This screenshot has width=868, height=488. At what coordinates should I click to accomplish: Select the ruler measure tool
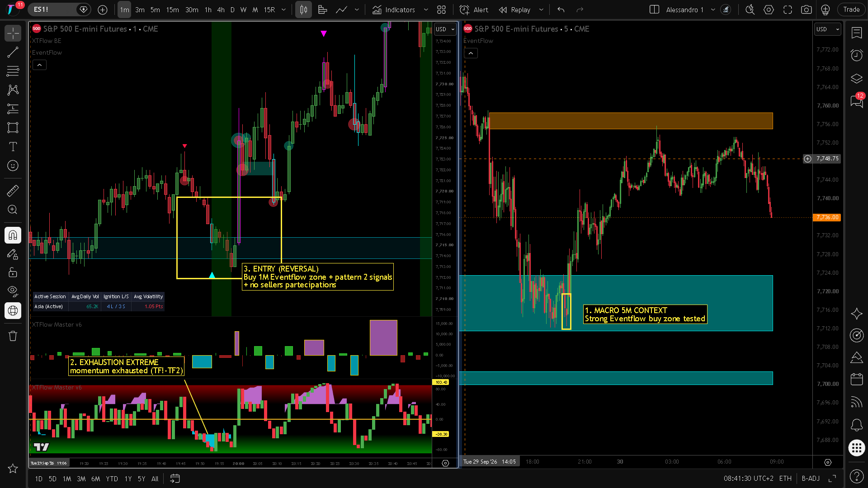(13, 191)
